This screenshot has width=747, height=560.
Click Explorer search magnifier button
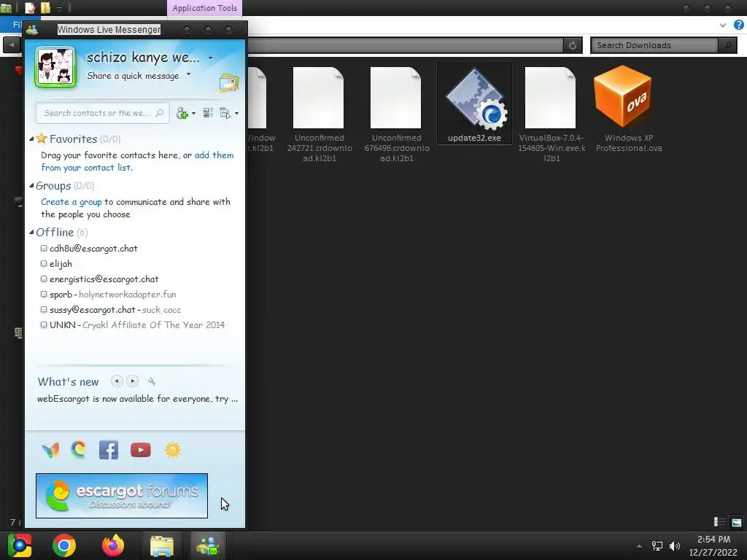[x=727, y=45]
